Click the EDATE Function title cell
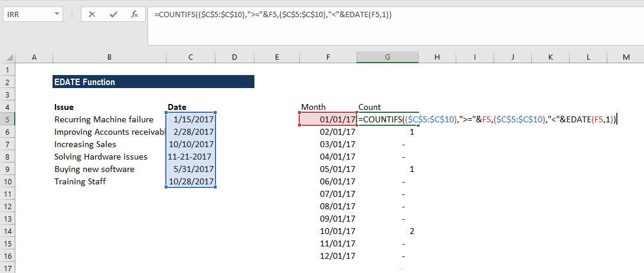The width and height of the screenshot is (644, 273). [153, 82]
